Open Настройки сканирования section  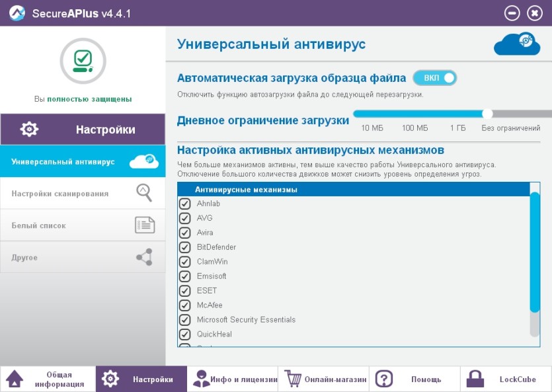[83, 193]
